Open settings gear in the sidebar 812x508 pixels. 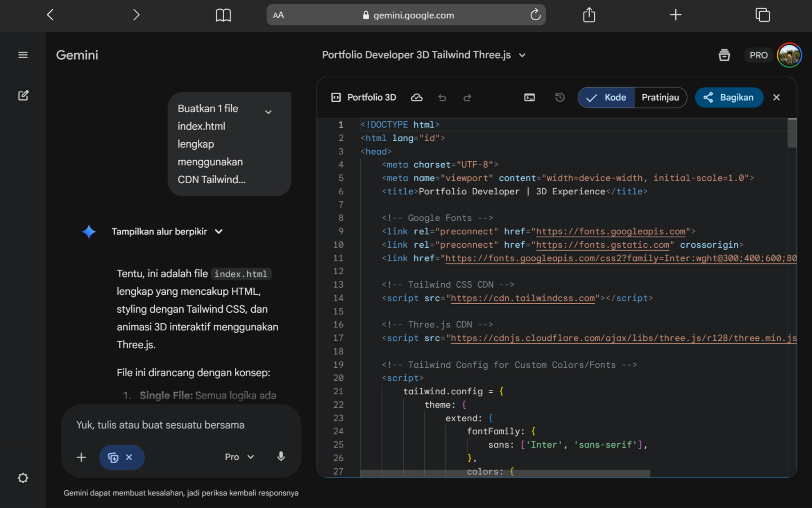pos(23,478)
